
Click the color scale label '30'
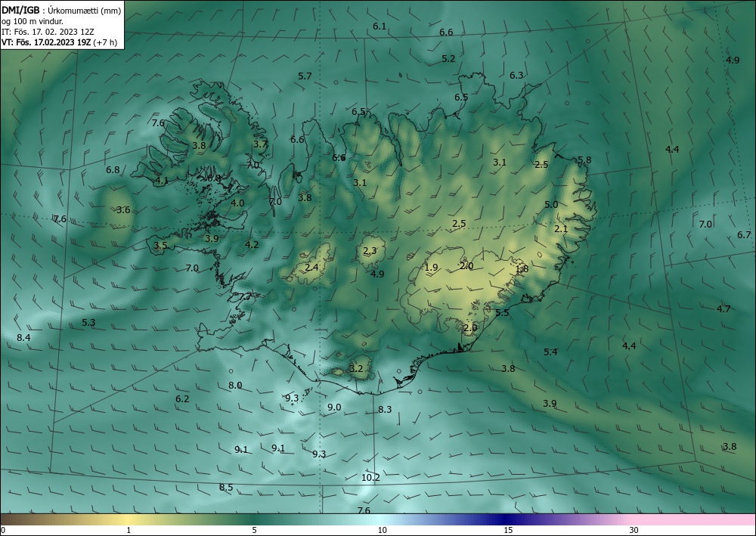[x=634, y=530]
